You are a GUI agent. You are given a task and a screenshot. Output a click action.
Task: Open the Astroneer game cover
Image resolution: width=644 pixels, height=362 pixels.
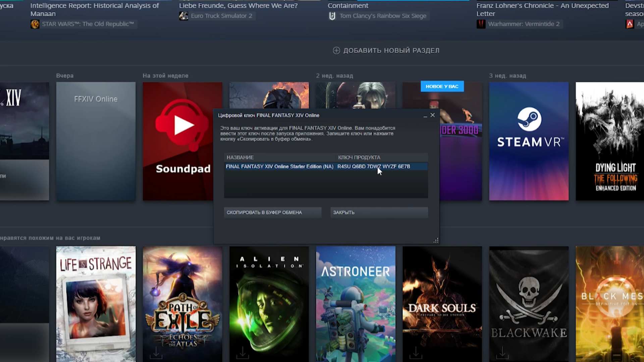[x=356, y=304]
